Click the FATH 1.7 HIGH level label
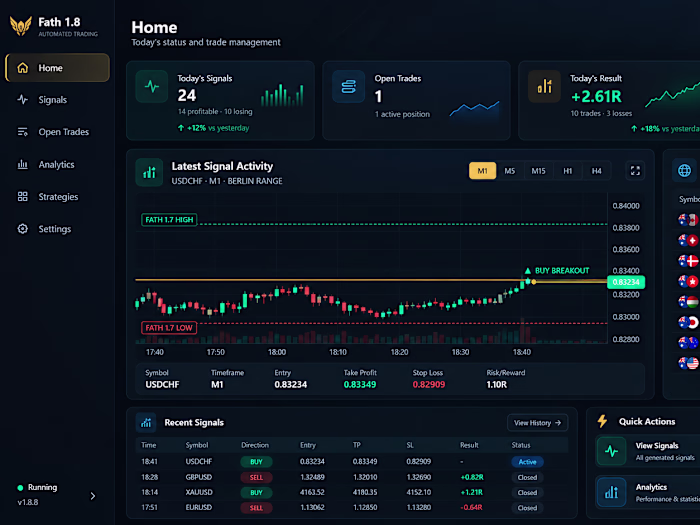Image resolution: width=700 pixels, height=525 pixels. pyautogui.click(x=169, y=220)
